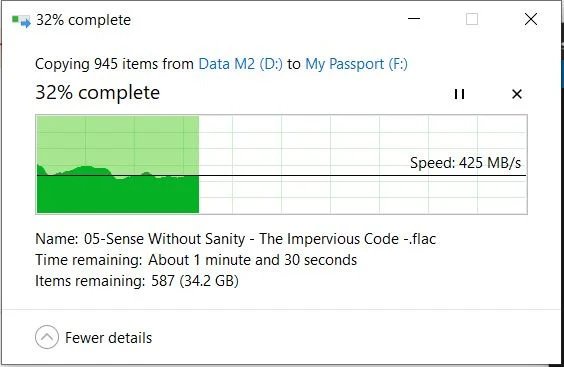Screen dimensions: 564x367
Task: Click the light green upper progress region
Action: coord(118,140)
